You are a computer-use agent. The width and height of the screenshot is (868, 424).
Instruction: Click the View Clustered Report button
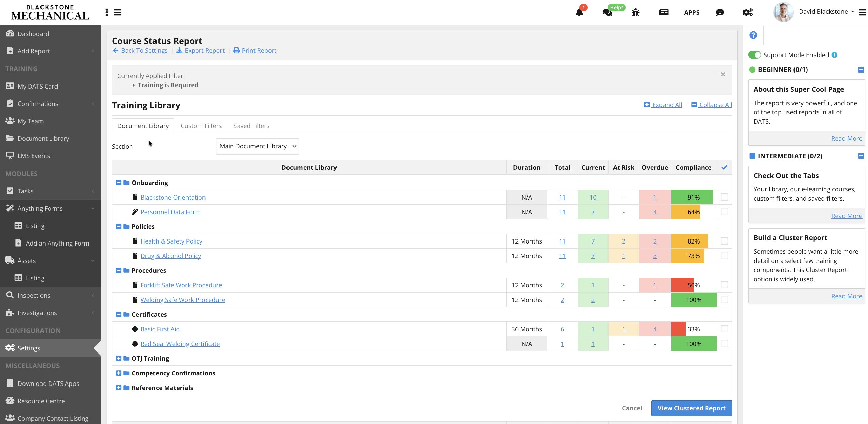coord(691,408)
